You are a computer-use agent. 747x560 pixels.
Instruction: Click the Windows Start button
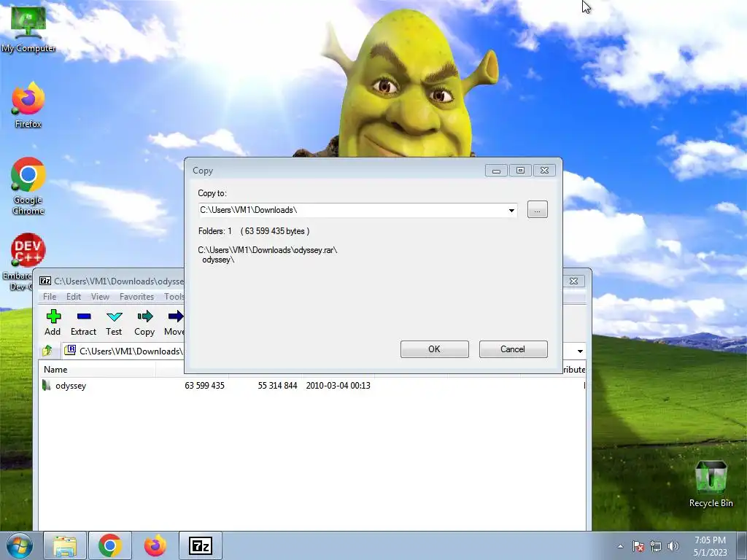[20, 545]
